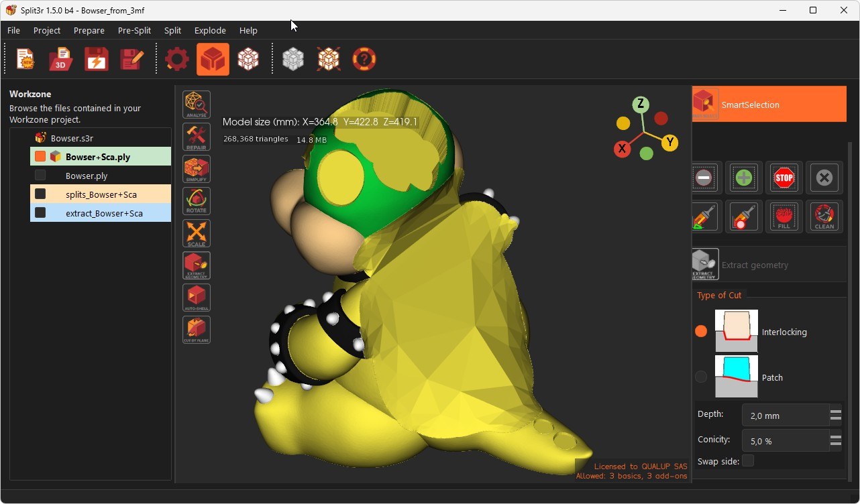The image size is (860, 504).
Task: Select the Auto-Shell tool
Action: [x=197, y=298]
